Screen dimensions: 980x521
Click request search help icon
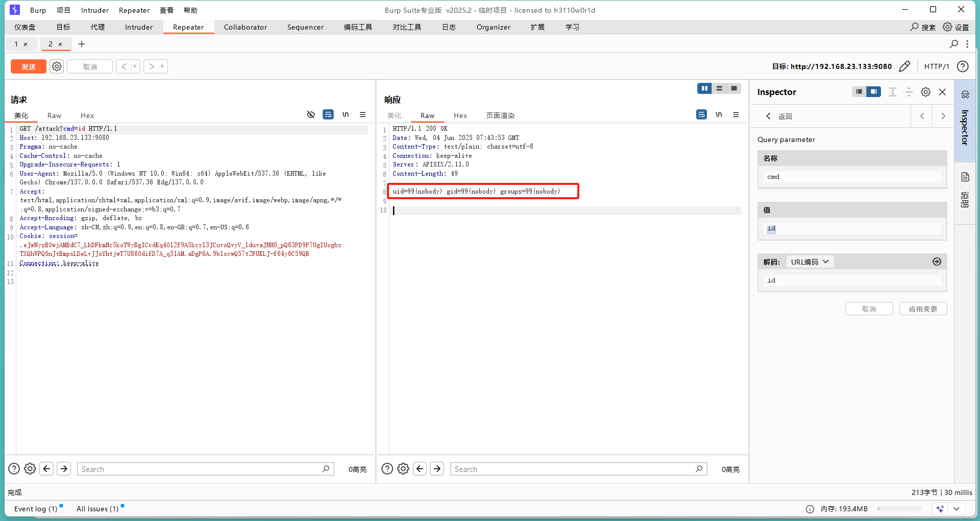(14, 468)
